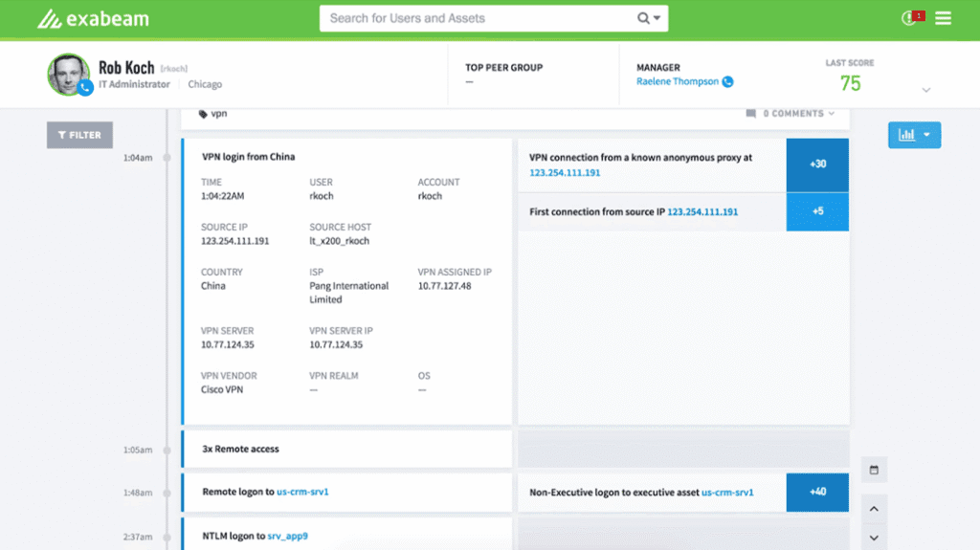Image resolution: width=980 pixels, height=550 pixels.
Task: Click the phone badge on Rob Koch's avatar
Action: pos(86,88)
